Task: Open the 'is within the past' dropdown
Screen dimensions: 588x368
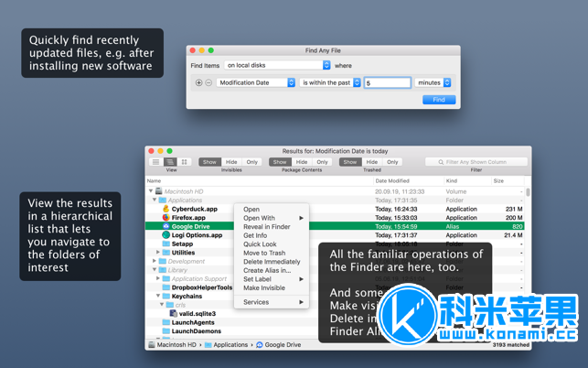Action: coord(330,82)
